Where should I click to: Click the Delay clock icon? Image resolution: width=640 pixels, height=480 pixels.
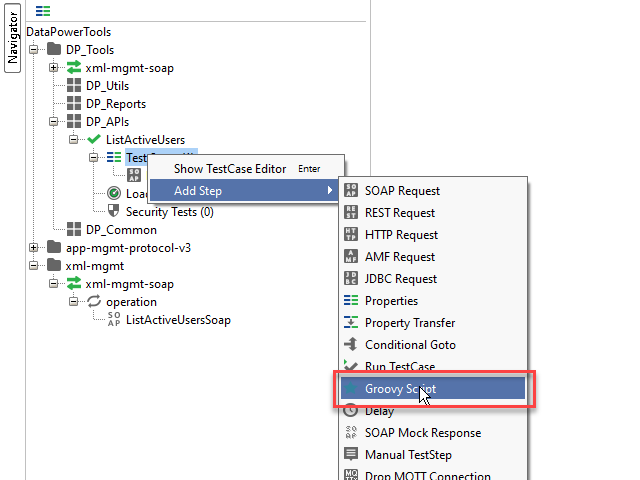click(351, 411)
